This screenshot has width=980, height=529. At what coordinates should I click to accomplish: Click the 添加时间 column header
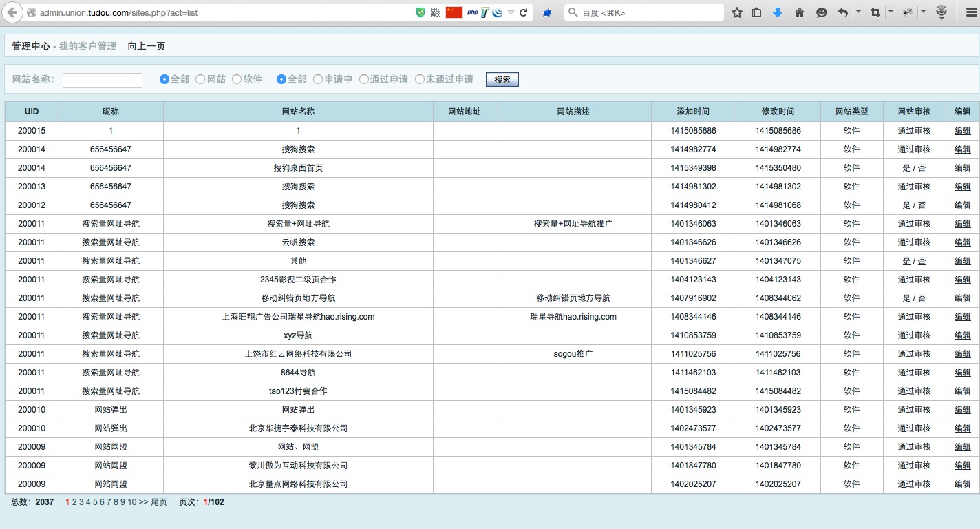click(x=693, y=112)
